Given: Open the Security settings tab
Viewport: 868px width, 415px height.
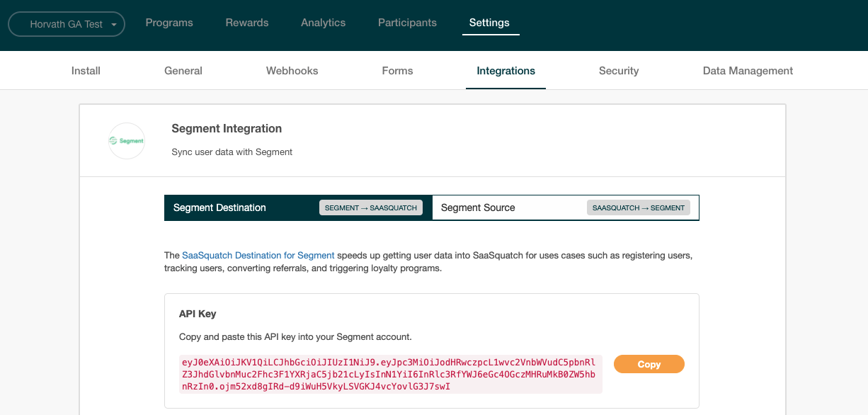Looking at the screenshot, I should (618, 70).
